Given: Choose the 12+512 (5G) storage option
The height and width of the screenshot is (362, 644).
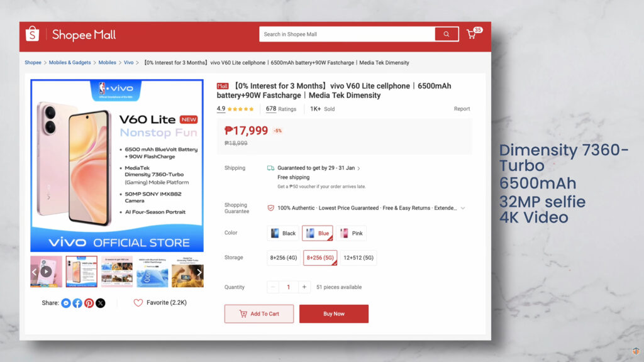Looking at the screenshot, I should (358, 258).
